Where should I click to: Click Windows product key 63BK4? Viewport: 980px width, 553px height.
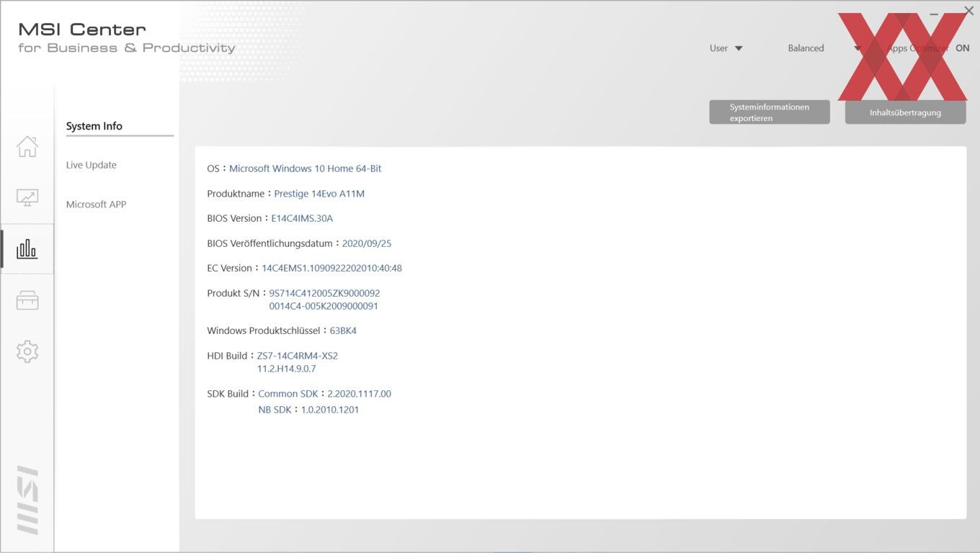pos(343,331)
